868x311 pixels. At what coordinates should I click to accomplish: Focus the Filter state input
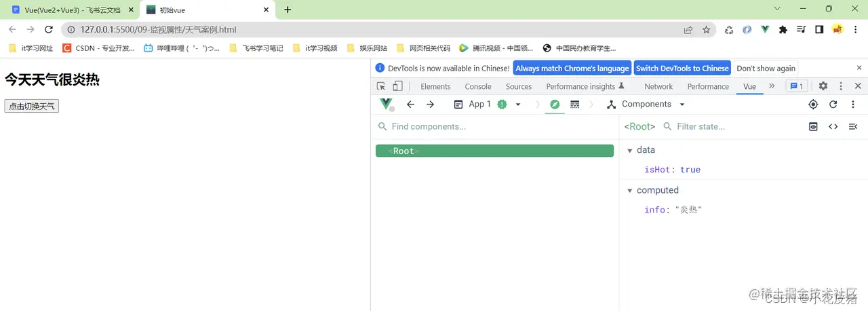(732, 126)
